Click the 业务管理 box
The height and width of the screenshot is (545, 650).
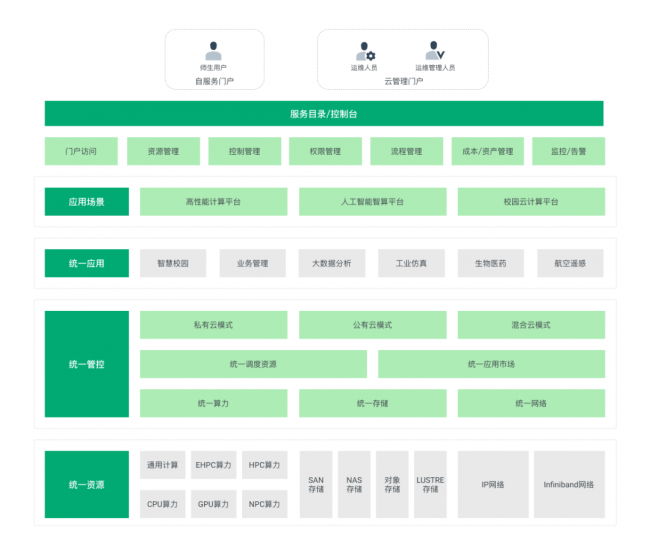(x=252, y=263)
